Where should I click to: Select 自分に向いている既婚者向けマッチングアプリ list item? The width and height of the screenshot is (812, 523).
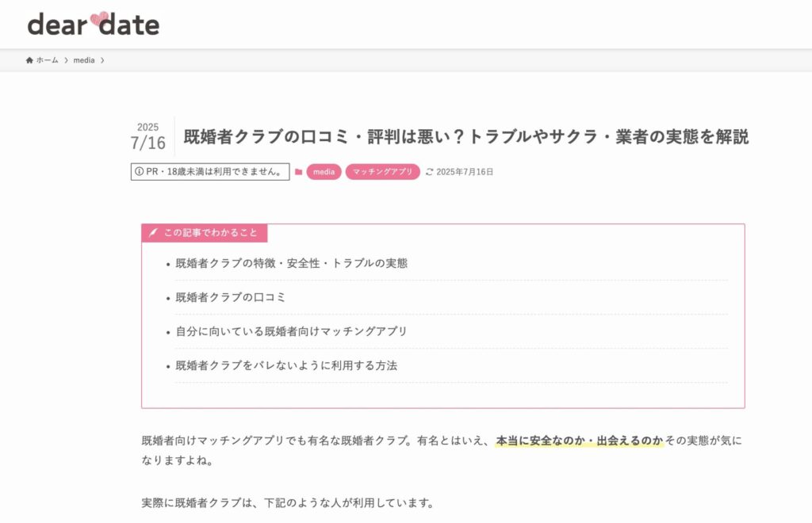(x=291, y=331)
